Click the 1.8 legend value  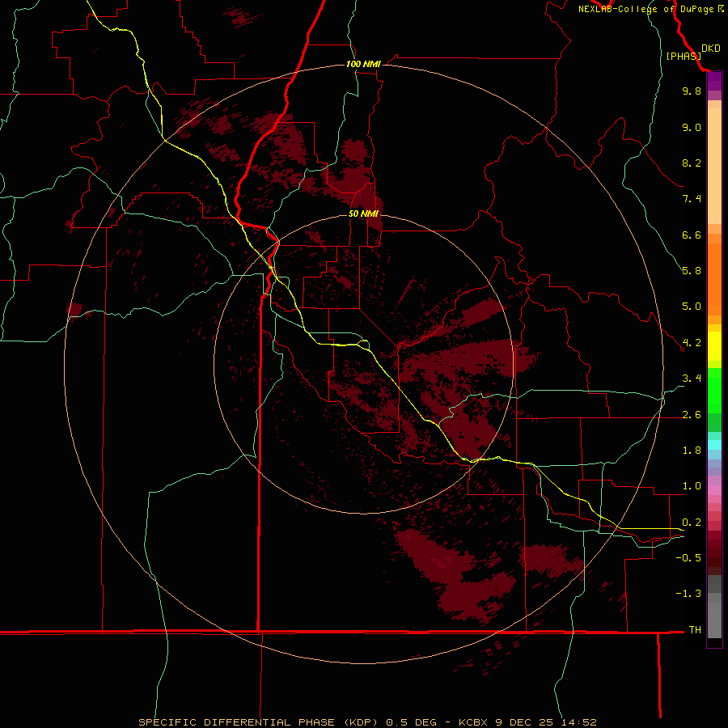tap(692, 451)
